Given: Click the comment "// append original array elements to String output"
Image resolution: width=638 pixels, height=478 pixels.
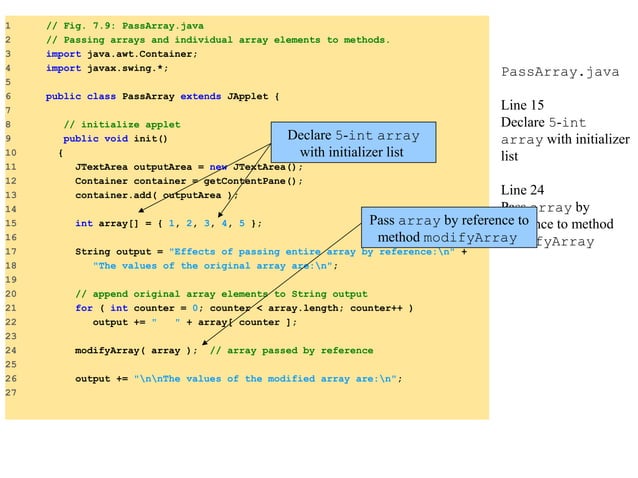Looking at the screenshot, I should (221, 294).
